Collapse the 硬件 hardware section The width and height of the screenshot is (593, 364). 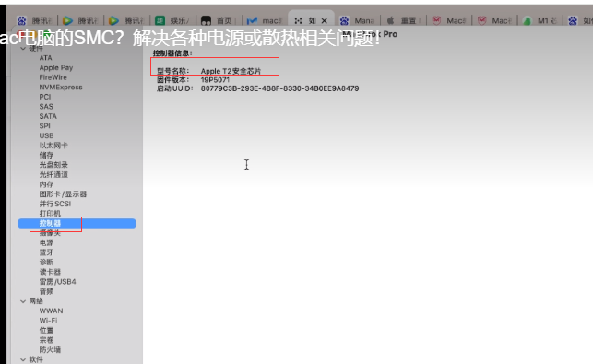tap(23, 49)
